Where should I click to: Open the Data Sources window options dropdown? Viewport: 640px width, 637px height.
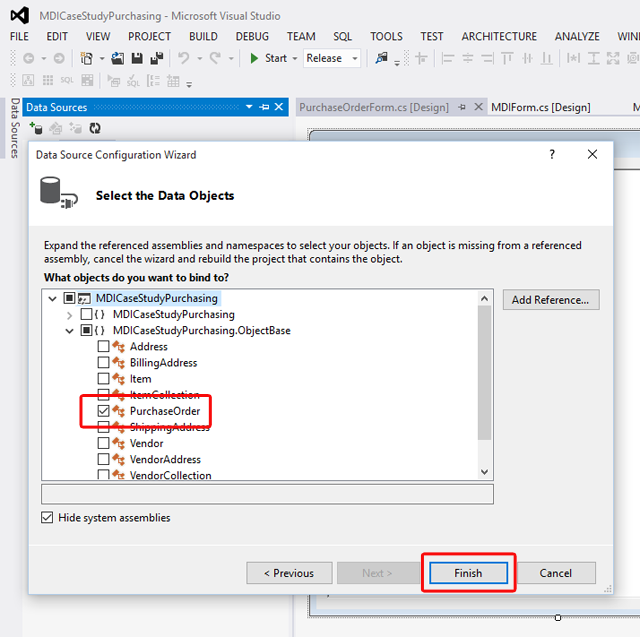pyautogui.click(x=249, y=107)
